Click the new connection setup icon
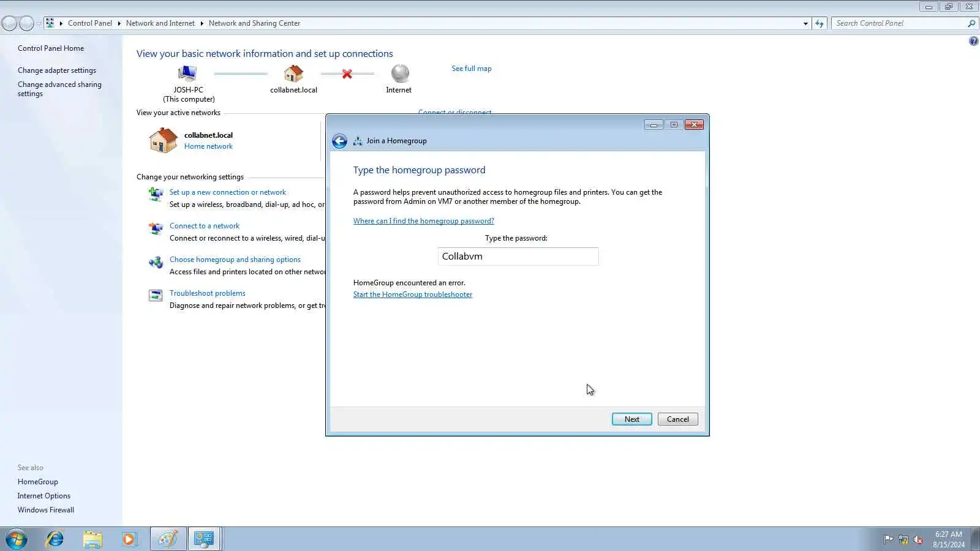 pos(156,195)
